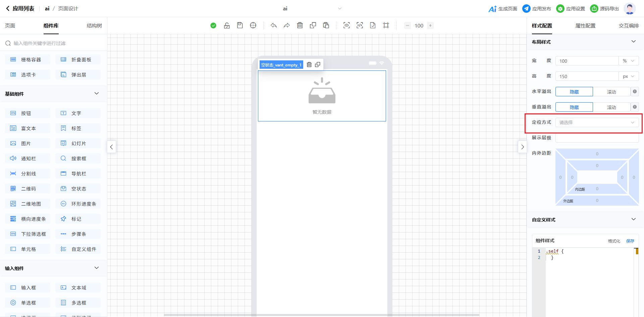Click the green check status icon
This screenshot has height=317, width=644.
[x=213, y=25]
